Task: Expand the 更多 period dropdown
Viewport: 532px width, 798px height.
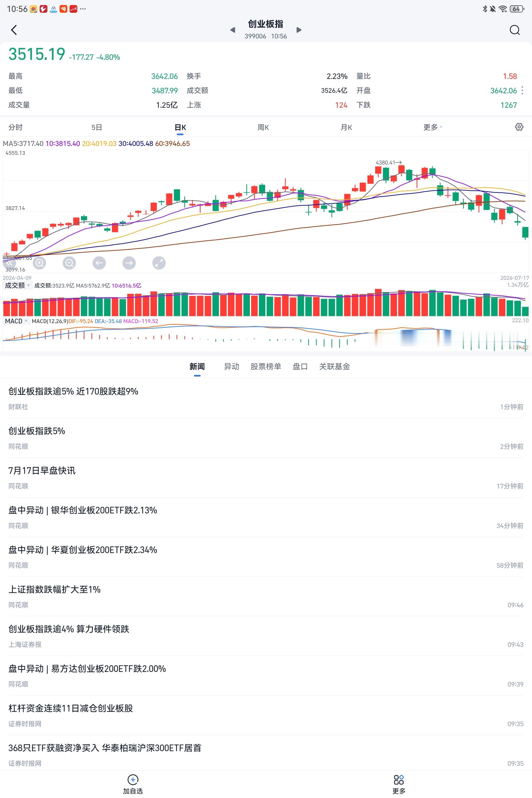Action: coord(433,127)
